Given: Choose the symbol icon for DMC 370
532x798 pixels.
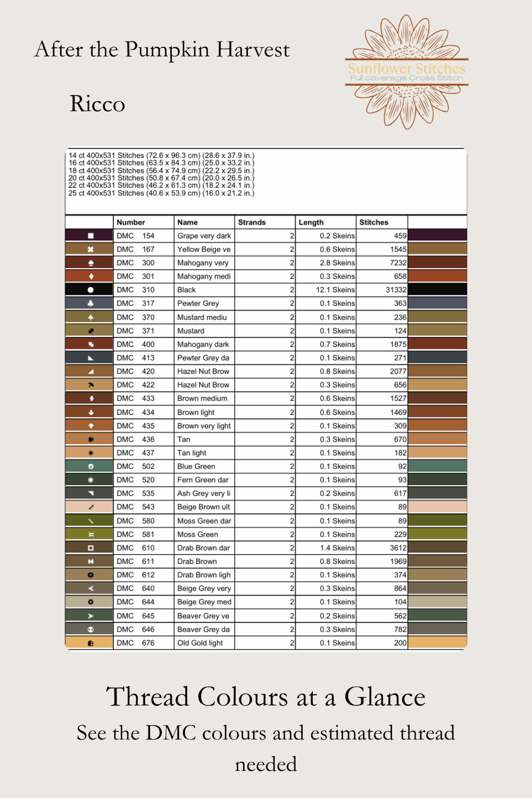Looking at the screenshot, I should point(90,317).
